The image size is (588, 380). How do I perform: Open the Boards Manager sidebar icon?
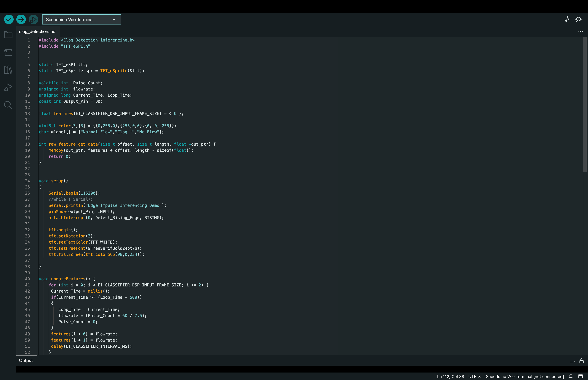click(x=8, y=52)
